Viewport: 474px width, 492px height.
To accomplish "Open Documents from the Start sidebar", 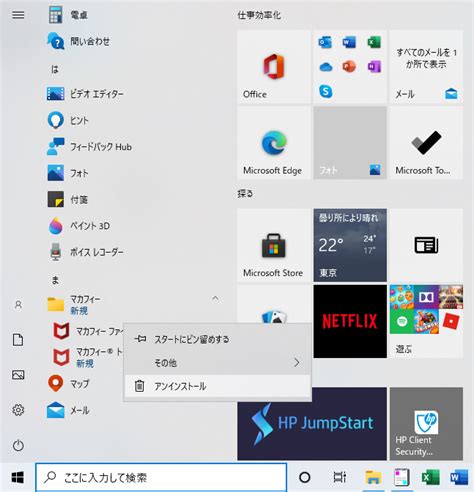I will pyautogui.click(x=18, y=340).
